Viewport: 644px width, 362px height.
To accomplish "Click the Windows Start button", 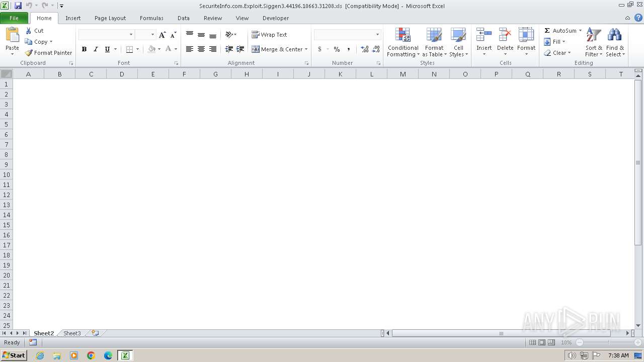I will pos(14,355).
